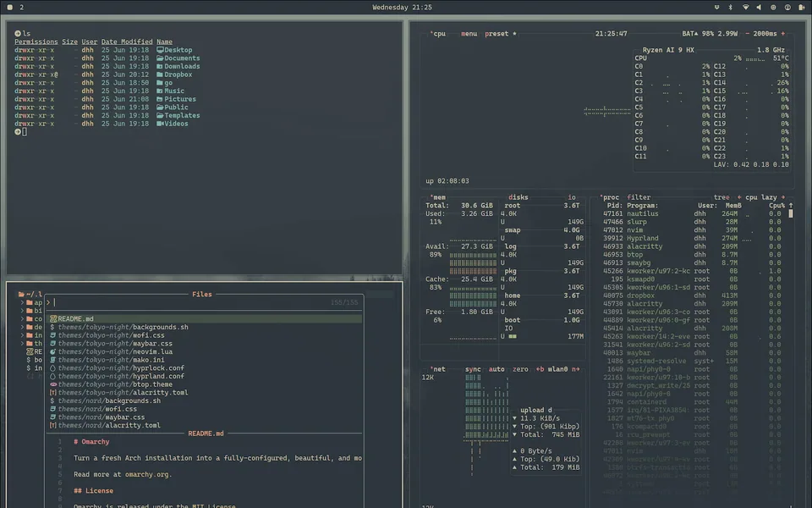
Task: Click the ini icon beside tokyo-night mako.ini
Action: (52, 360)
